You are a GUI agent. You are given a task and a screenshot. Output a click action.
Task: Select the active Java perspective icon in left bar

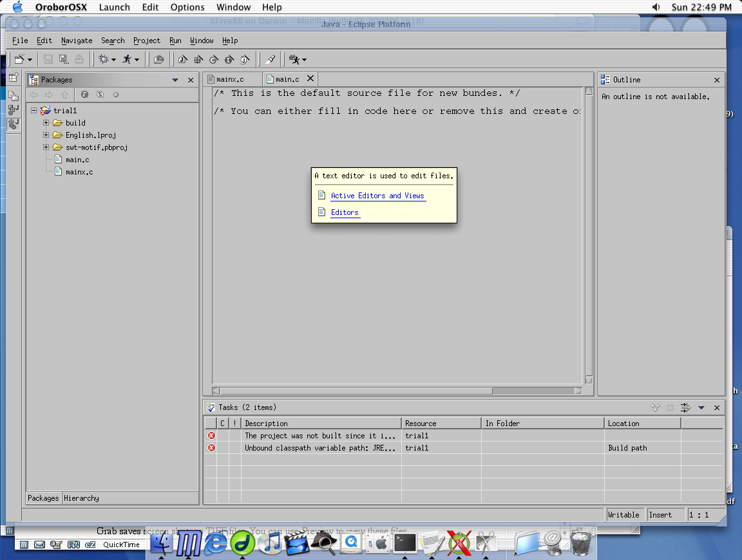(14, 124)
